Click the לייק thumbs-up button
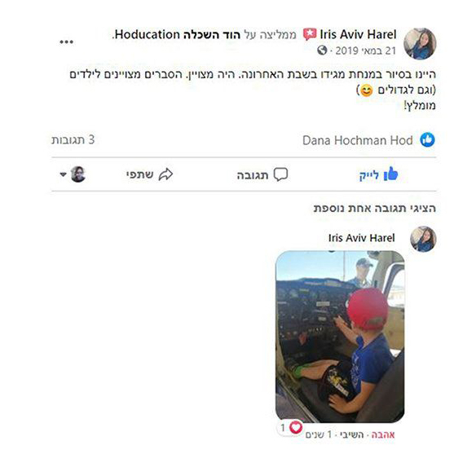Image resolution: width=476 pixels, height=476 pixels. [x=378, y=174]
